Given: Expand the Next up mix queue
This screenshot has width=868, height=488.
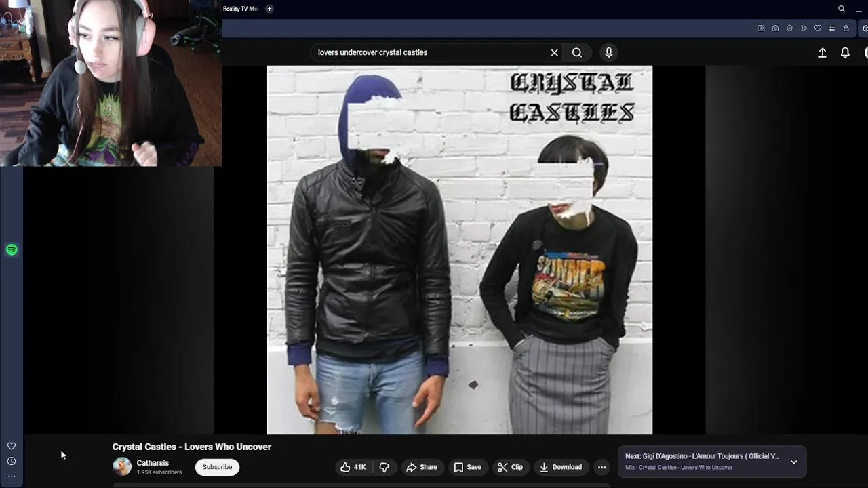Looking at the screenshot, I should pos(794,462).
